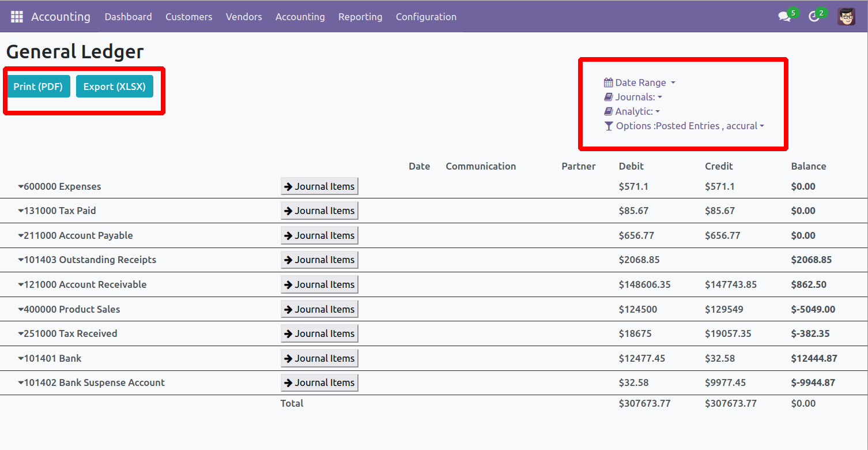Click the calendar icon beside Date Range
This screenshot has height=450, width=868.
tap(608, 82)
